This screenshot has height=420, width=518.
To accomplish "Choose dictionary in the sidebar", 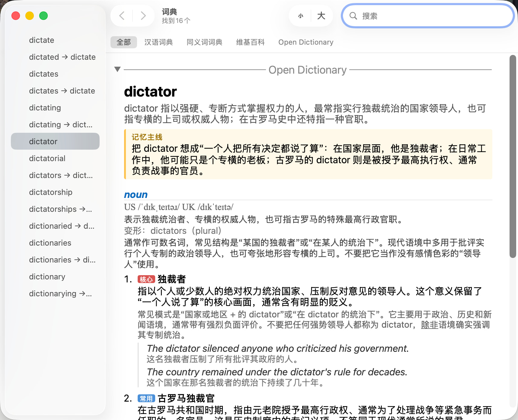I will coord(55,277).
